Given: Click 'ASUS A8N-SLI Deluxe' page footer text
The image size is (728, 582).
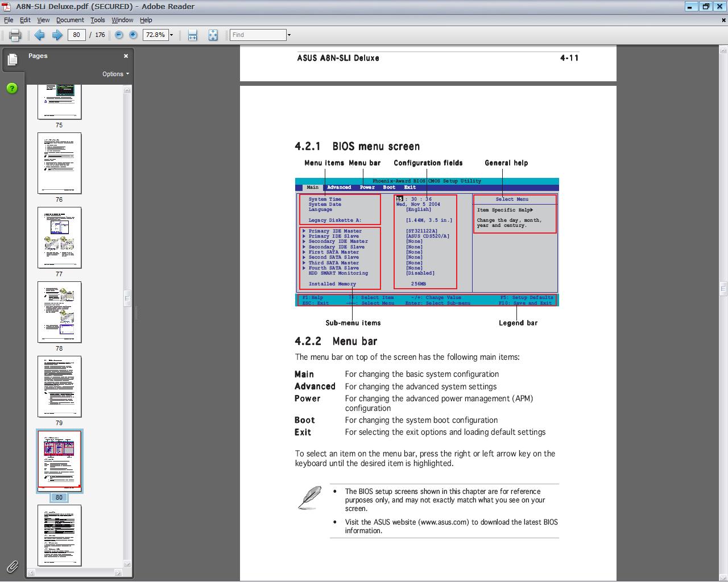Looking at the screenshot, I should (x=338, y=58).
